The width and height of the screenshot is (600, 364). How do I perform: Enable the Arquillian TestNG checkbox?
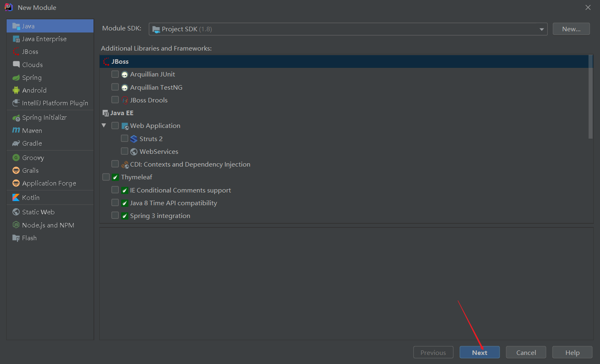click(x=115, y=87)
